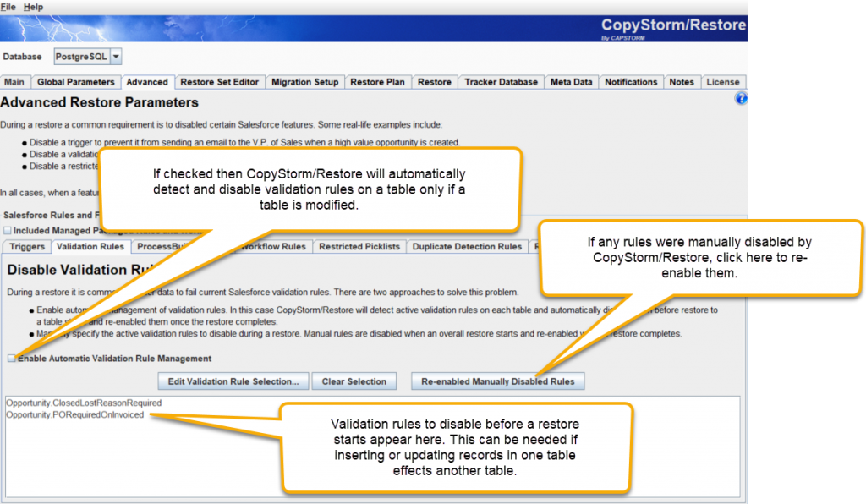Select Opportunity.ClosedLostReasonRequired rule in list
Viewport: 866px width, 504px height.
pos(84,403)
